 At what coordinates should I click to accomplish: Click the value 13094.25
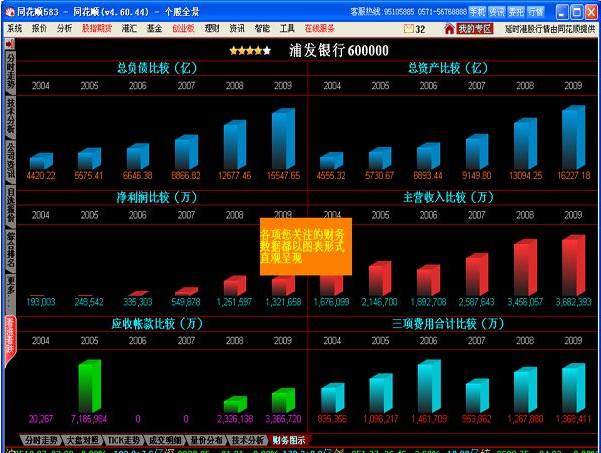(525, 176)
